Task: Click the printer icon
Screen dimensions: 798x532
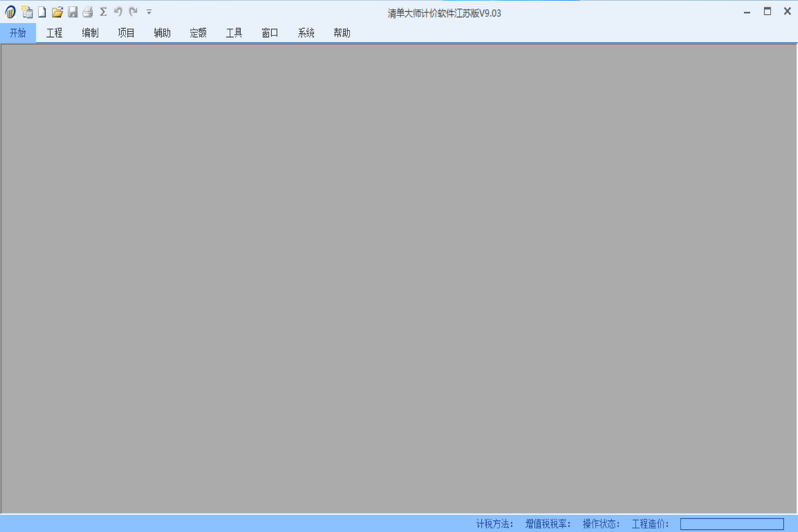Action: [x=87, y=12]
